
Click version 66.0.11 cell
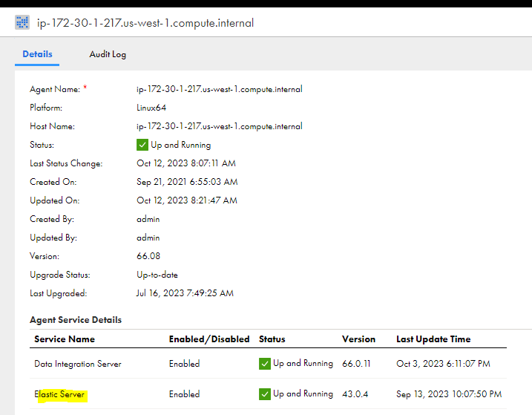(356, 364)
